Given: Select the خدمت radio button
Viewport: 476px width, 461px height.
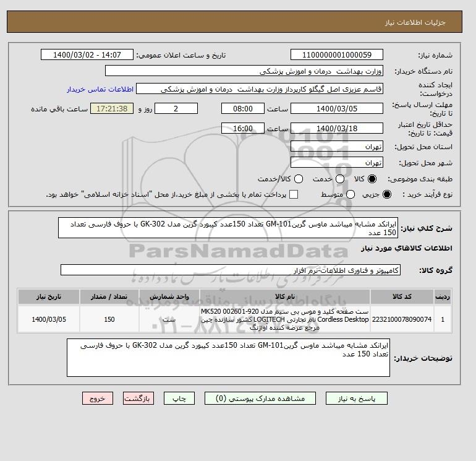Looking at the screenshot, I should point(340,179).
